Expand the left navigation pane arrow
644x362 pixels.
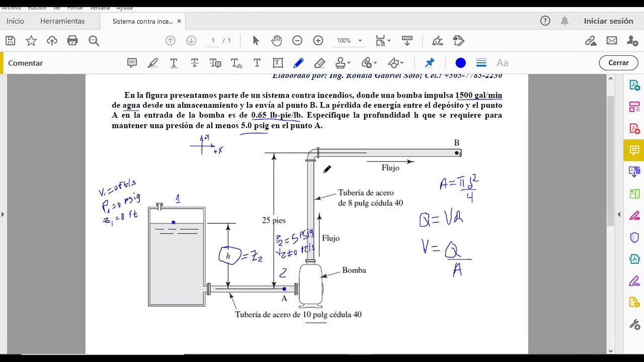click(x=3, y=214)
